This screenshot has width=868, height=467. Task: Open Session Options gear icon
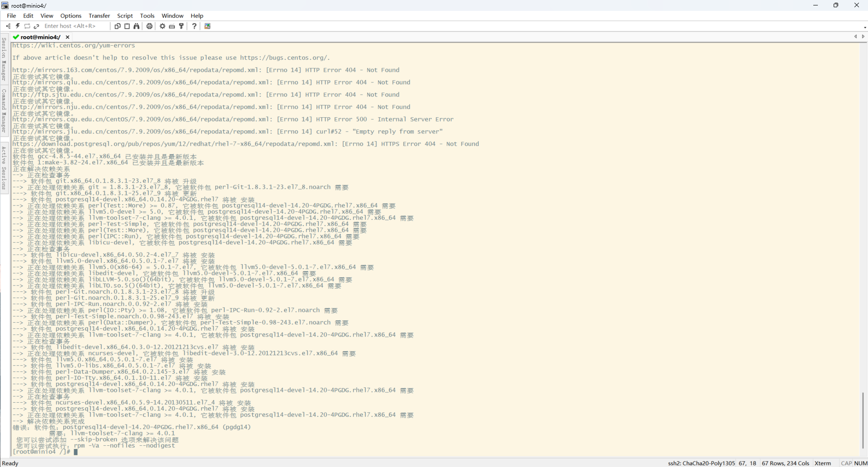coord(162,26)
